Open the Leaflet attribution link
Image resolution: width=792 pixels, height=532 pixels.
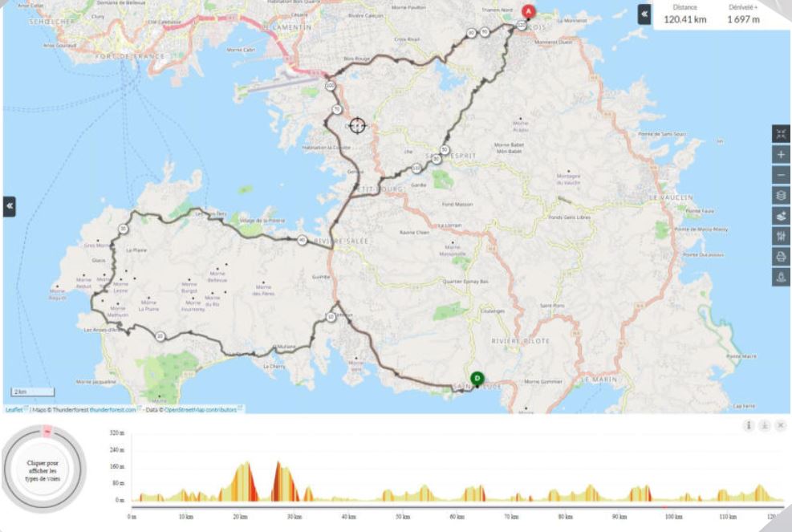click(x=14, y=410)
